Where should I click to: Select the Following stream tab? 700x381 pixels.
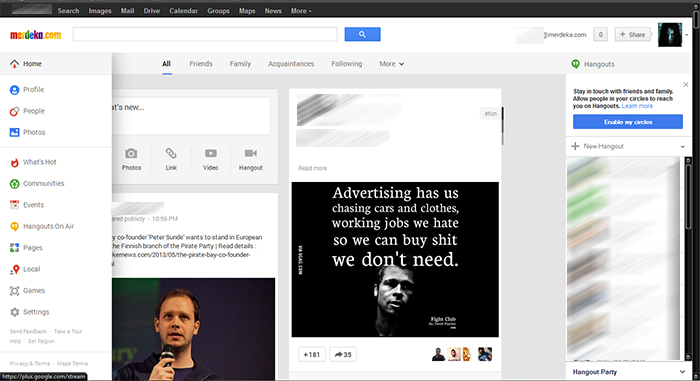coord(346,64)
